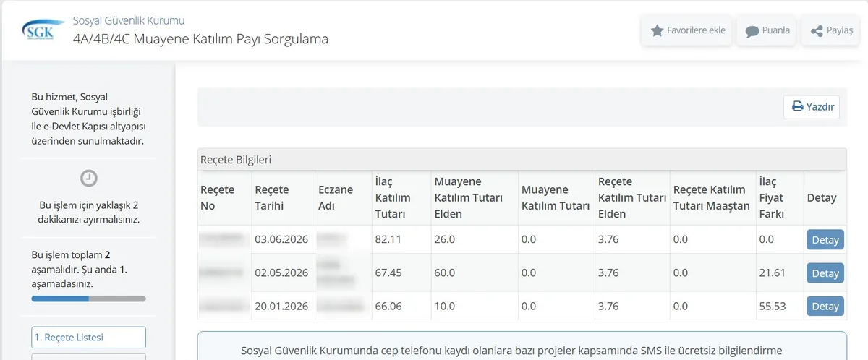Select the 1. Reçete Listesi step

click(x=89, y=338)
